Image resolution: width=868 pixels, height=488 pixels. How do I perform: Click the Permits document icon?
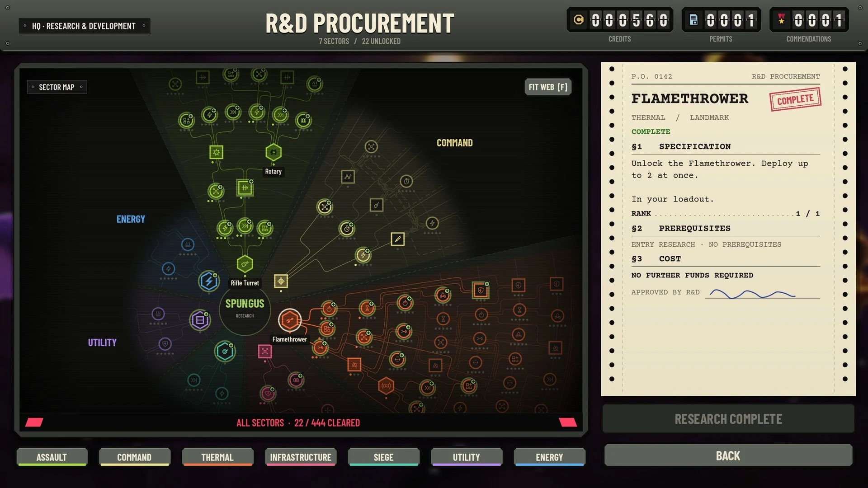click(x=693, y=20)
